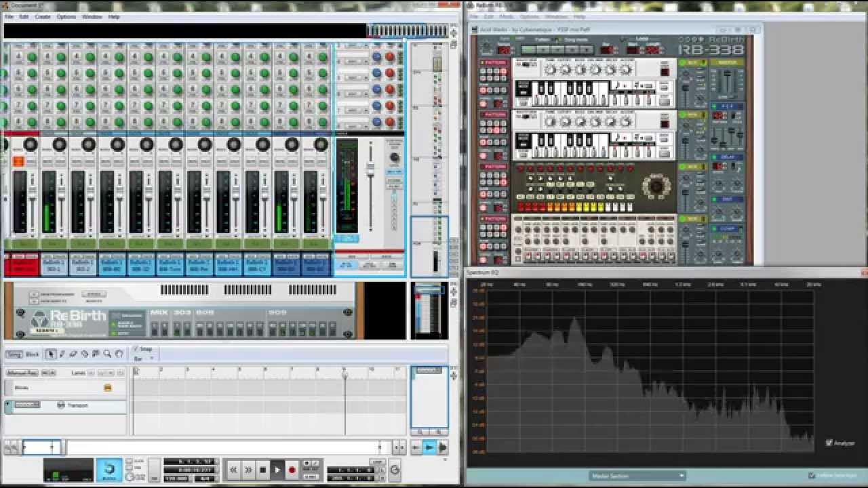
Task: Click the top blue send knob in master section
Action: click(x=376, y=57)
